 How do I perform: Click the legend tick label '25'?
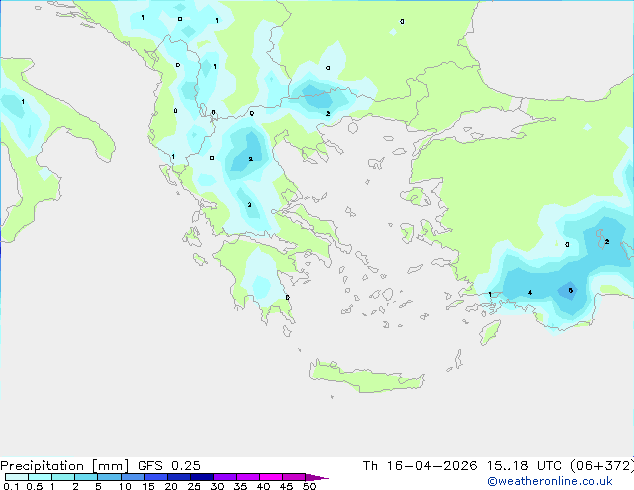[x=194, y=486]
